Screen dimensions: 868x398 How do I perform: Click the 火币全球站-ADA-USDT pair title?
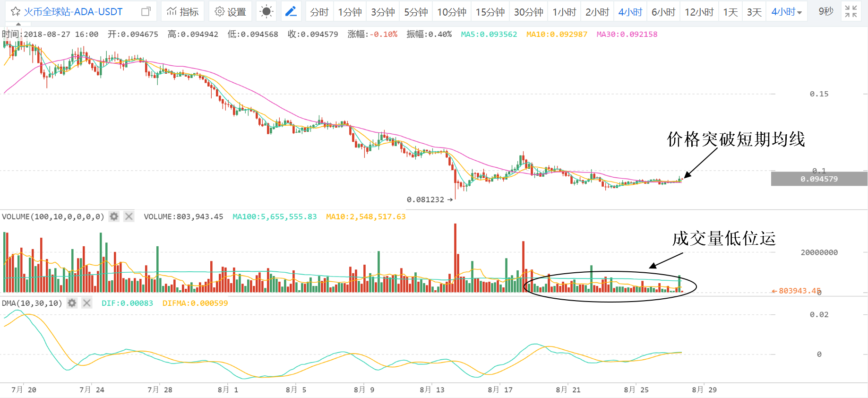[73, 11]
